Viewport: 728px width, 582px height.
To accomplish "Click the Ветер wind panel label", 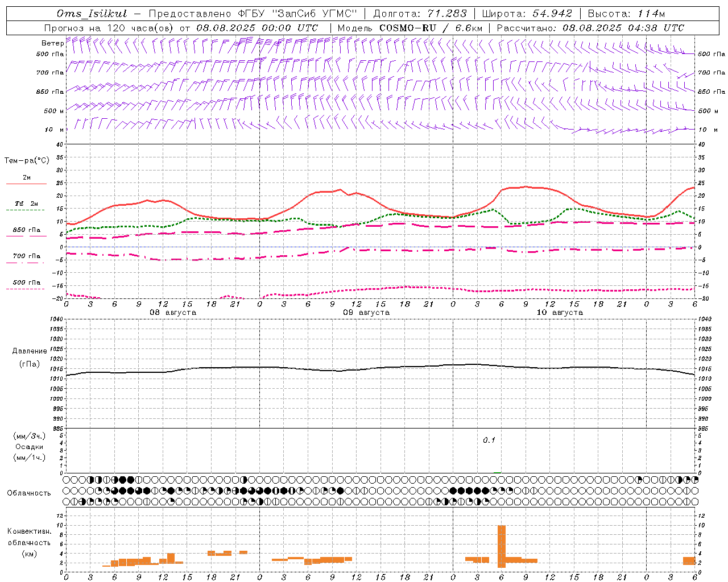I will [52, 43].
